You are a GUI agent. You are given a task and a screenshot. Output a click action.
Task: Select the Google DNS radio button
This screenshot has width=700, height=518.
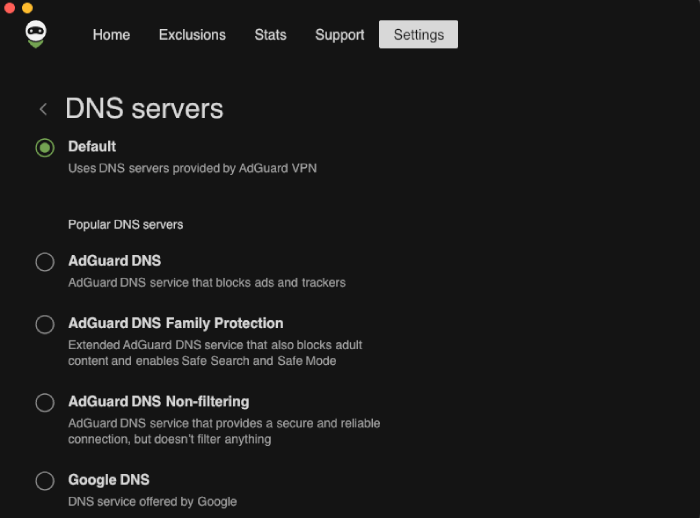(x=45, y=481)
